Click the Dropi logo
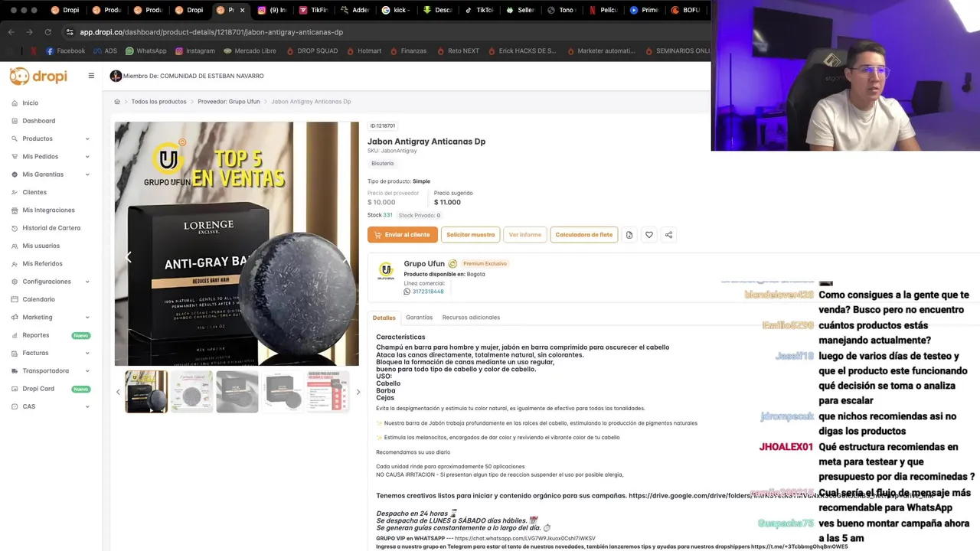Viewport: 980px width, 551px height. tap(38, 76)
